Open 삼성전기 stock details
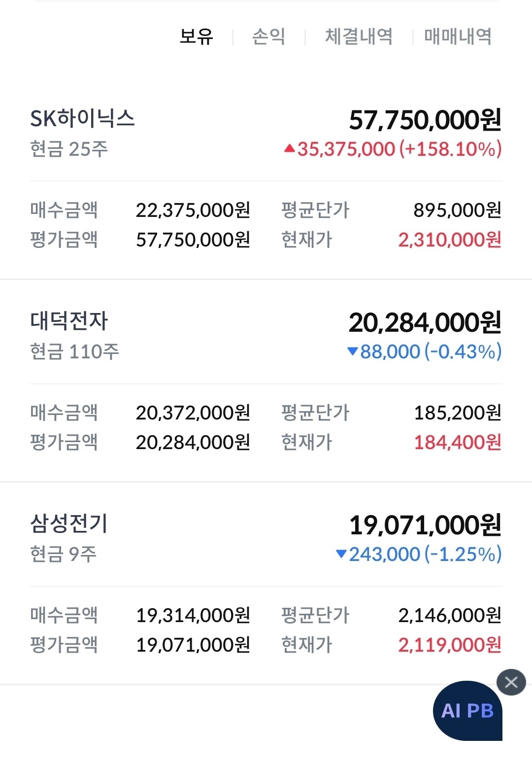 tap(69, 524)
